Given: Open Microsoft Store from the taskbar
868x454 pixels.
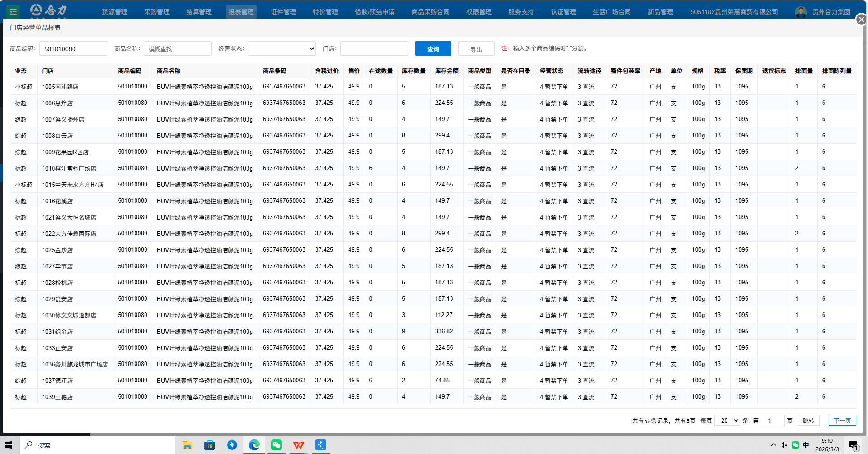Looking at the screenshot, I should pyautogui.click(x=209, y=445).
